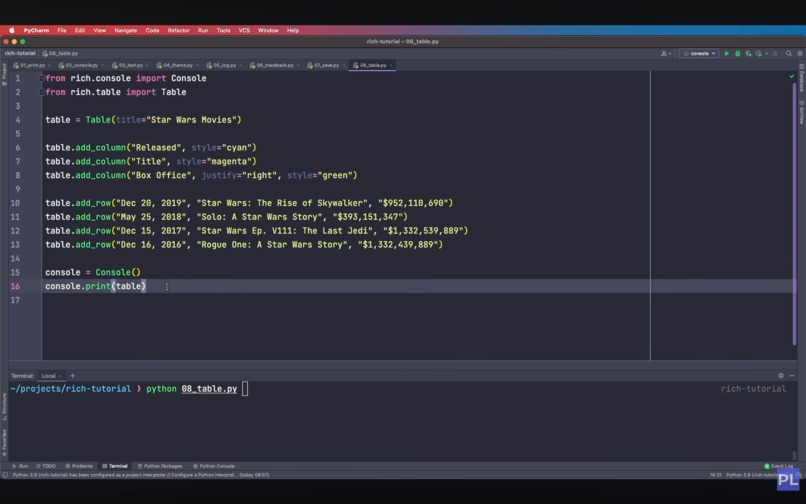Click the interpreter configured notification message
Viewport: 806px width, 504px height.
(x=140, y=475)
